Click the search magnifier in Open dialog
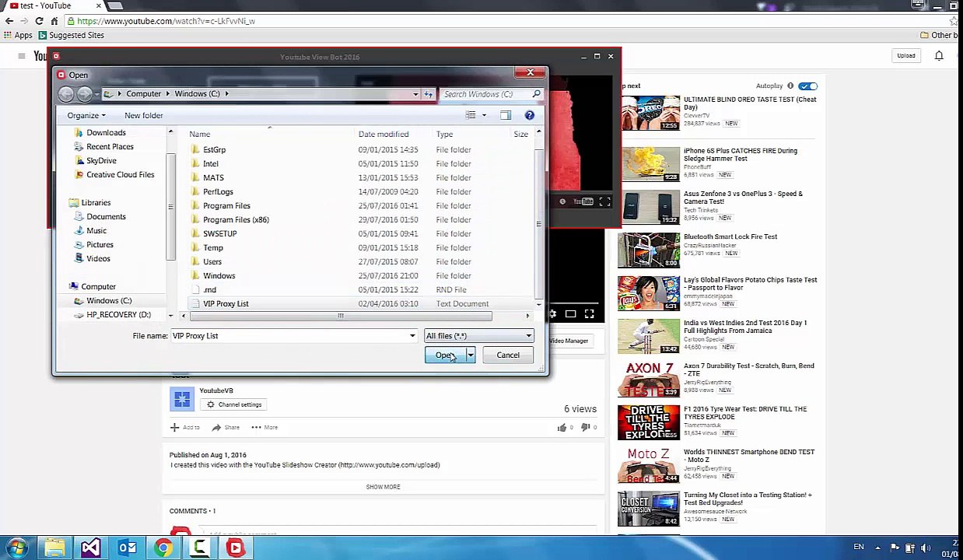 pos(536,94)
